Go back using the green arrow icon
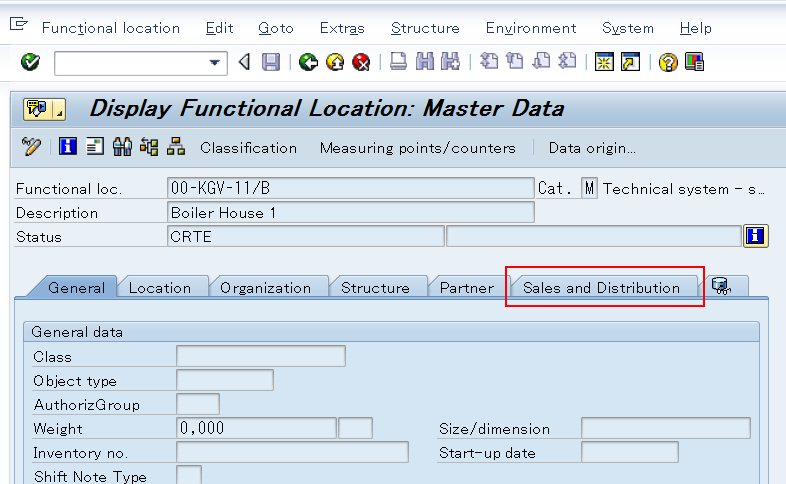Screen dimensions: 786x484 click(x=308, y=62)
